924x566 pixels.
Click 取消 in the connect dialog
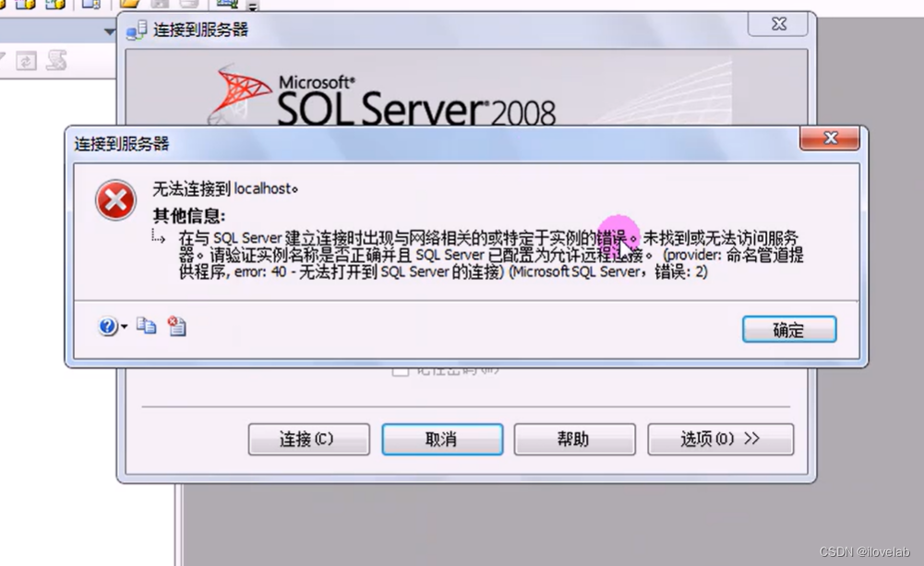click(x=442, y=440)
